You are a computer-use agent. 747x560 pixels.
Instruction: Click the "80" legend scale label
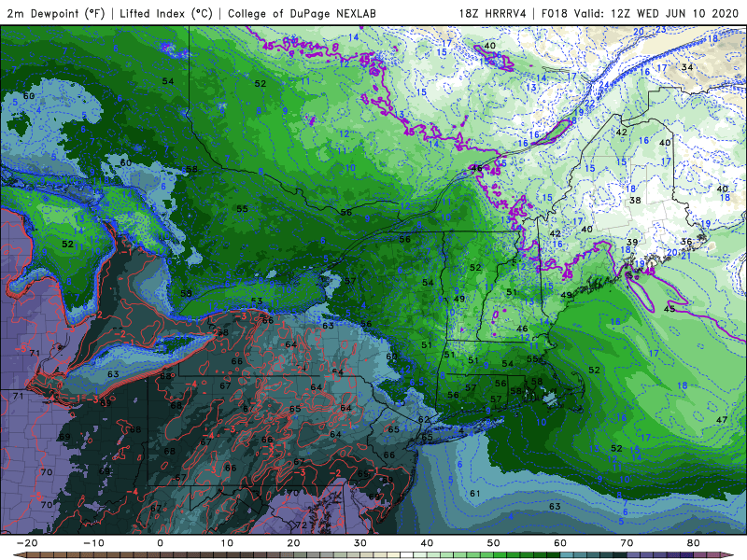click(x=694, y=543)
